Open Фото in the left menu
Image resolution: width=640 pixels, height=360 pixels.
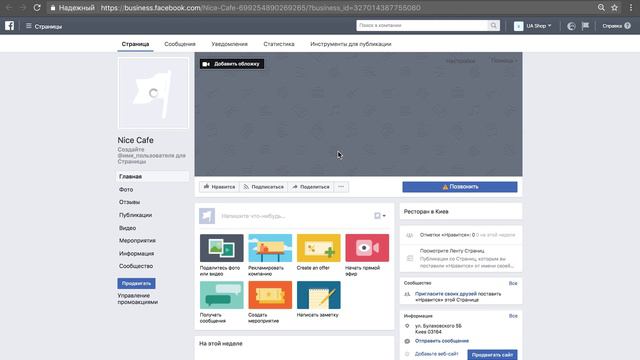(126, 189)
